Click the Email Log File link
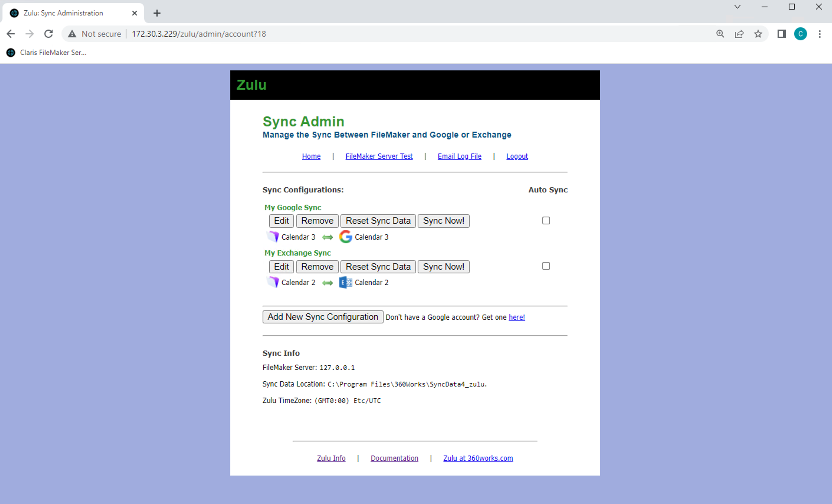 point(459,156)
